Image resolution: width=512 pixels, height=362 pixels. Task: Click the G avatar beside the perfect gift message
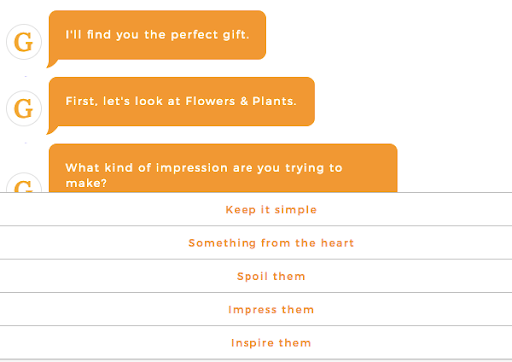pyautogui.click(x=24, y=42)
